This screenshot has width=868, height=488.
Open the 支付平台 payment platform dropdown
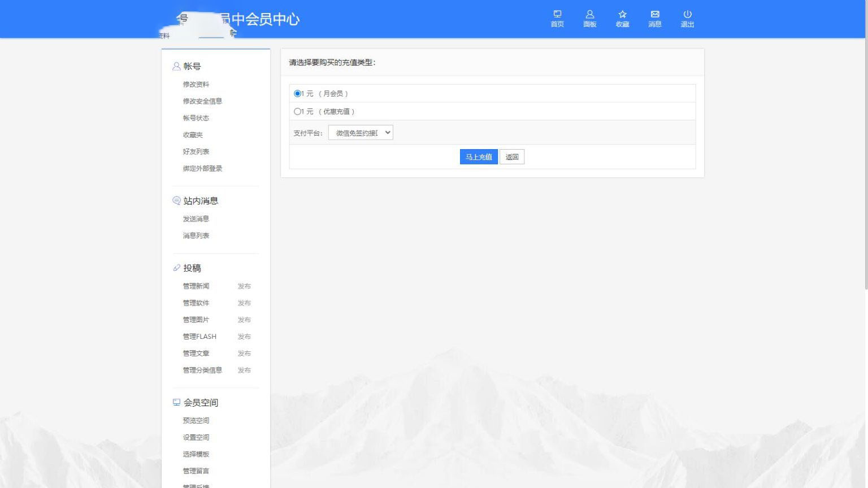361,133
